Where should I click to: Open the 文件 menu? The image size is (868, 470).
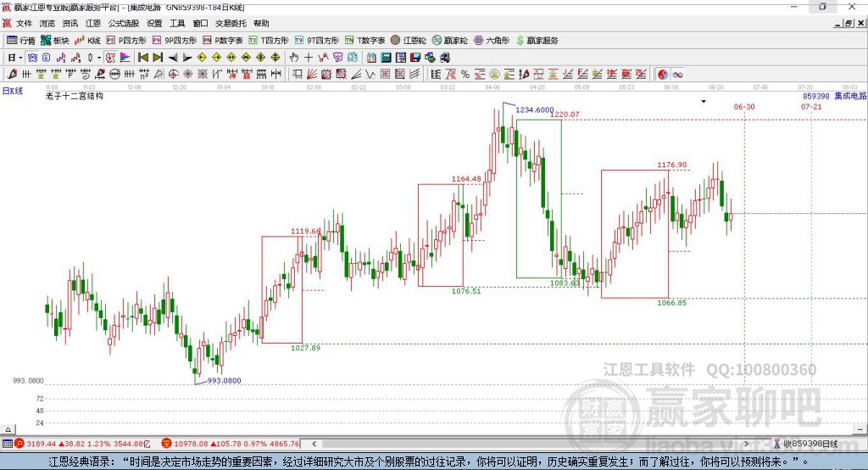(24, 23)
